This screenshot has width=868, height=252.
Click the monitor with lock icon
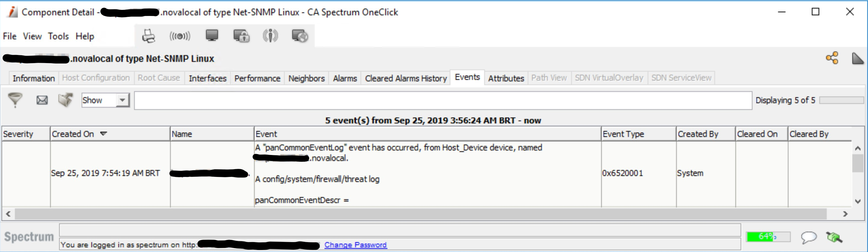click(241, 36)
